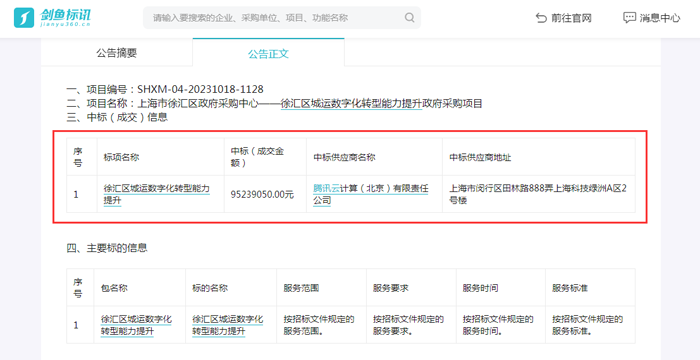This screenshot has height=360, width=700.
Task: Open 消息中心 message center
Action: (x=652, y=18)
